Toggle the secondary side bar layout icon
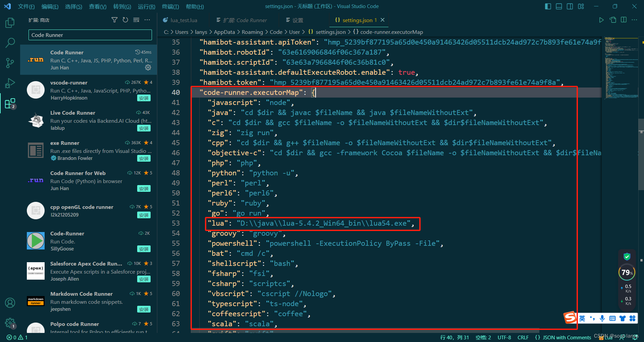Viewport: 644px width, 342px height. (570, 6)
